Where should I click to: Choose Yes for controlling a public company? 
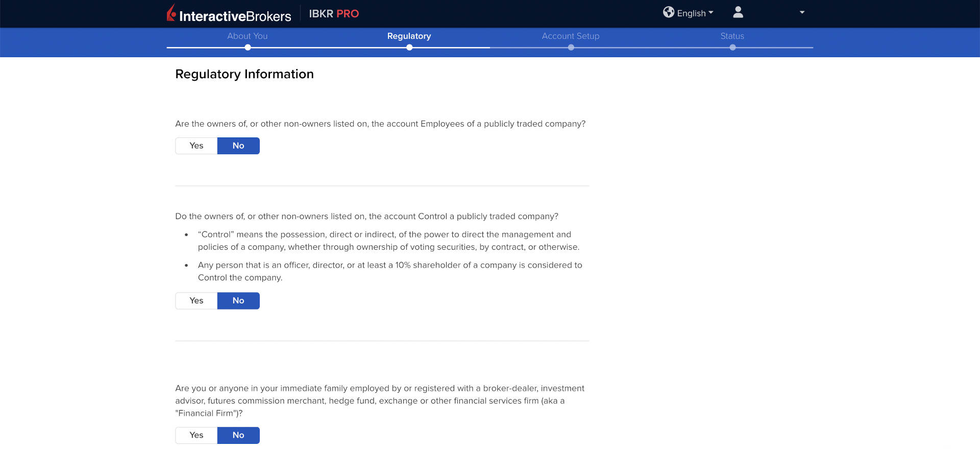click(197, 301)
